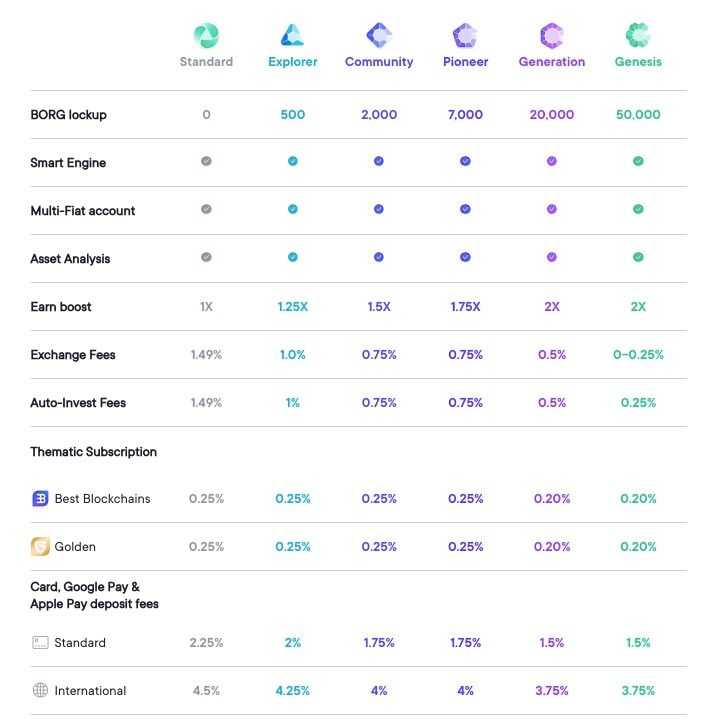Click the Community tier icon
This screenshot has width=711, height=719.
(379, 36)
